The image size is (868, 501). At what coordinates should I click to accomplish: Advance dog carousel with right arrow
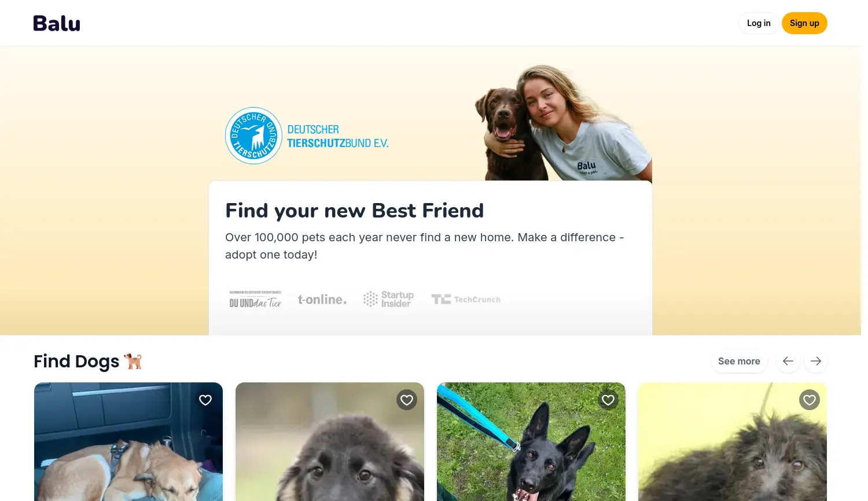(x=816, y=361)
